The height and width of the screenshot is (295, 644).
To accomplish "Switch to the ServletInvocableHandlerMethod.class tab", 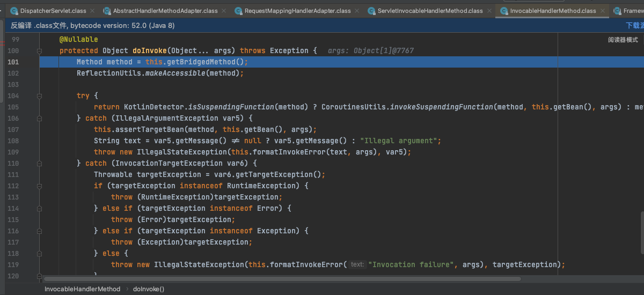I will (430, 11).
